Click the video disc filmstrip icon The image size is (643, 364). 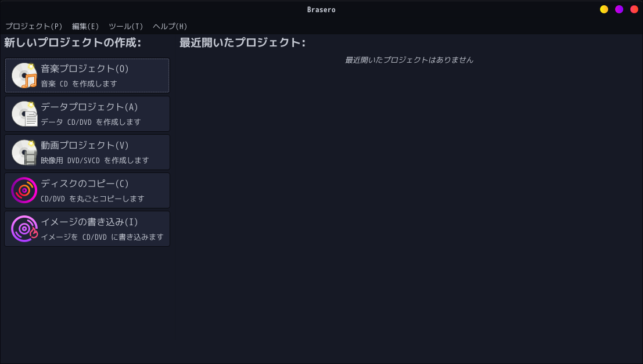[x=24, y=152]
